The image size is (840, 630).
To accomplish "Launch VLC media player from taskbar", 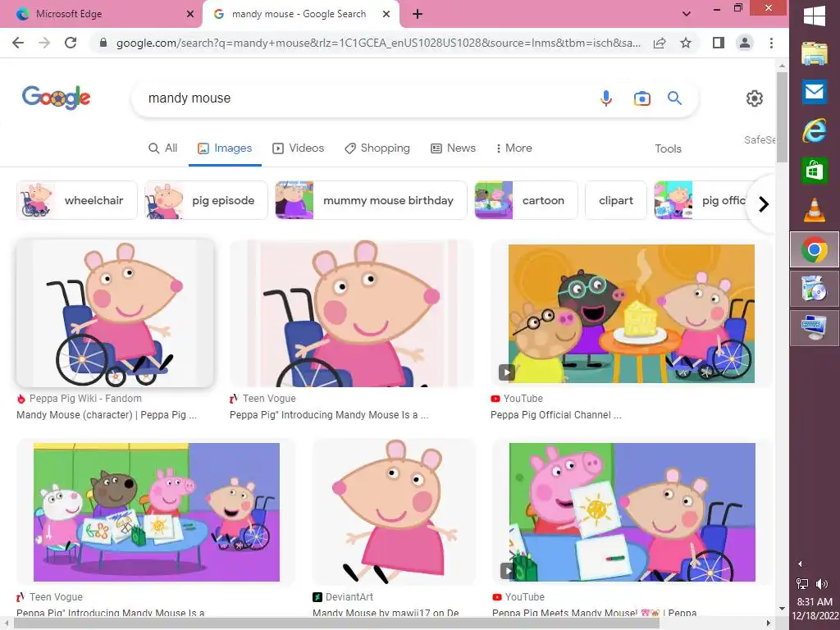I will pyautogui.click(x=815, y=210).
